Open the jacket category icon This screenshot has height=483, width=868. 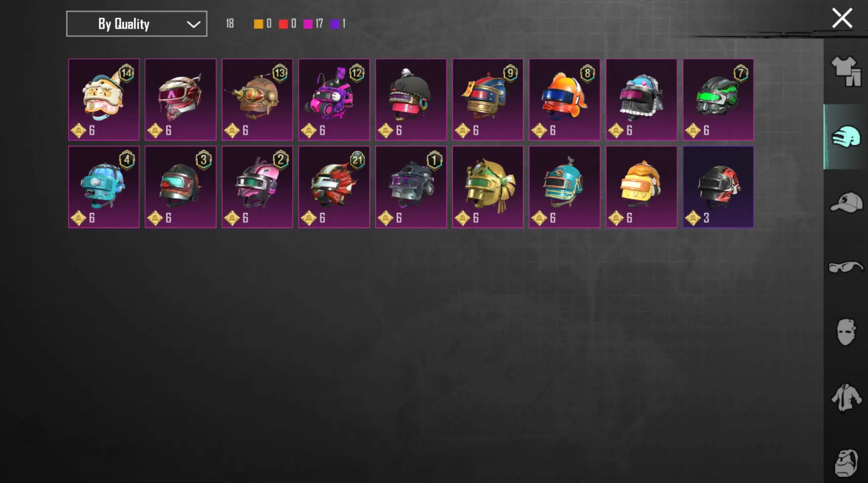click(x=846, y=397)
